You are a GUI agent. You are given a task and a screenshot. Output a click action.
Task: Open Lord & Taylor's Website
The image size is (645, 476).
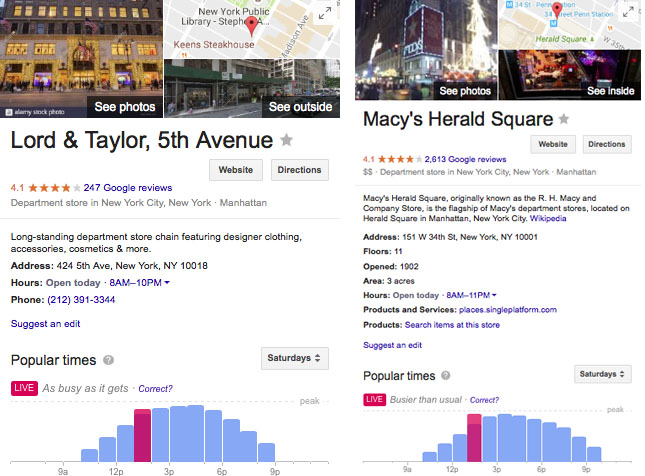click(x=236, y=170)
